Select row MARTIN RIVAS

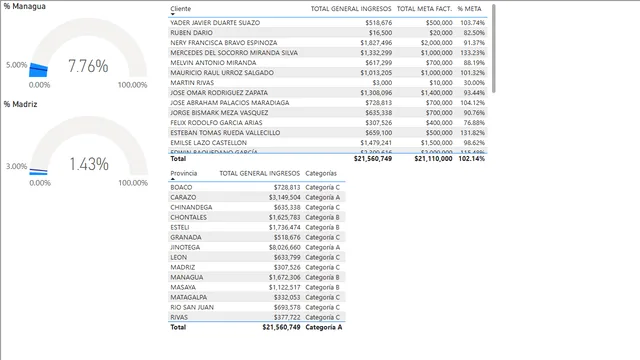coord(327,82)
